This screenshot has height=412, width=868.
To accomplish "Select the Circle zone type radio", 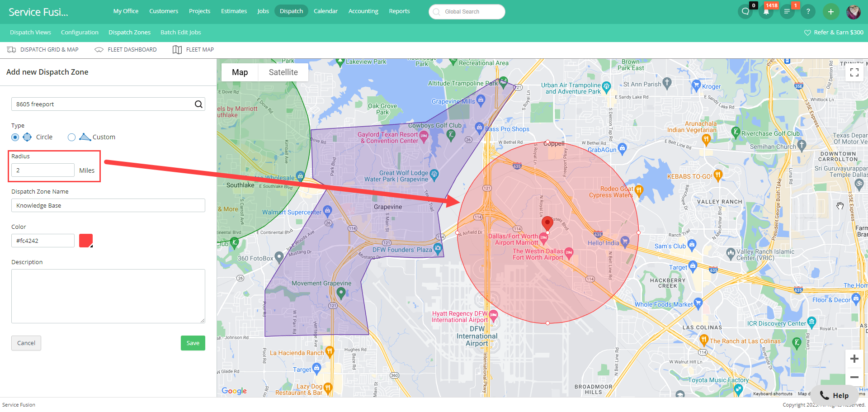I will [15, 137].
